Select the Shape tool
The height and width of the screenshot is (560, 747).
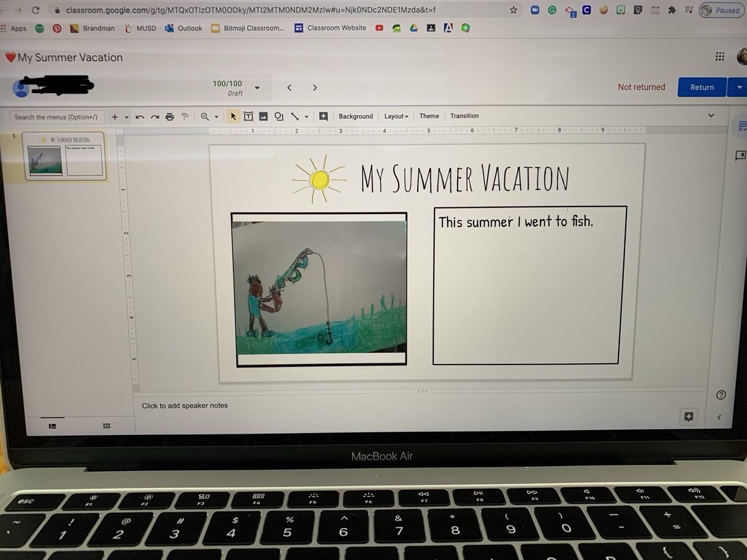pyautogui.click(x=279, y=116)
